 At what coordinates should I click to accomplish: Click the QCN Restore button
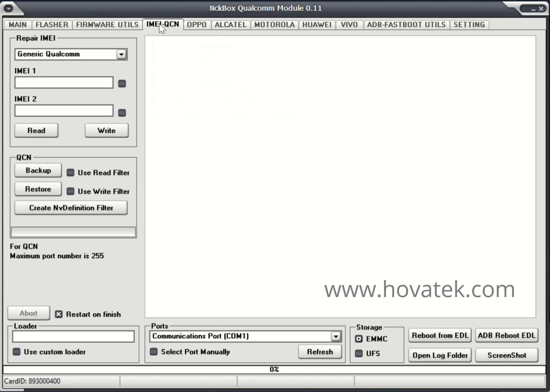coord(38,189)
